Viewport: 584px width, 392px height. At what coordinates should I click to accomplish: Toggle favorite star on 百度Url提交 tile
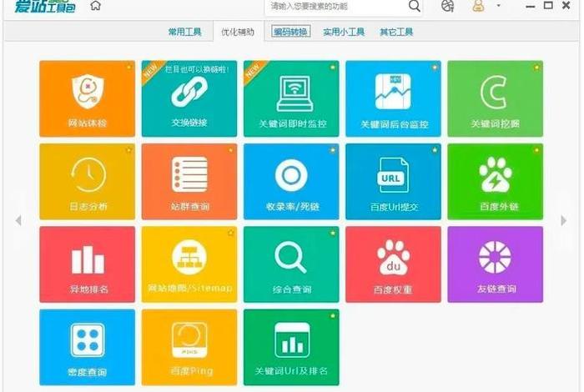point(435,150)
